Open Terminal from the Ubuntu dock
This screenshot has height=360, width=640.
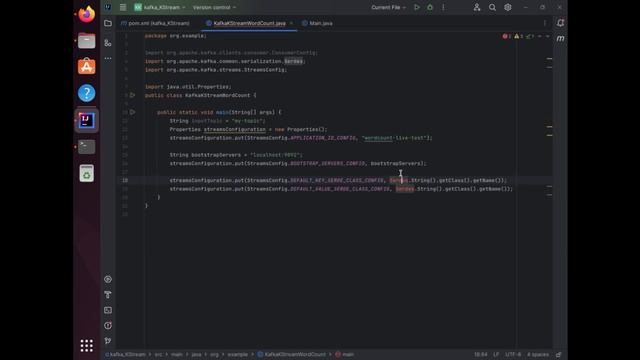click(x=87, y=147)
